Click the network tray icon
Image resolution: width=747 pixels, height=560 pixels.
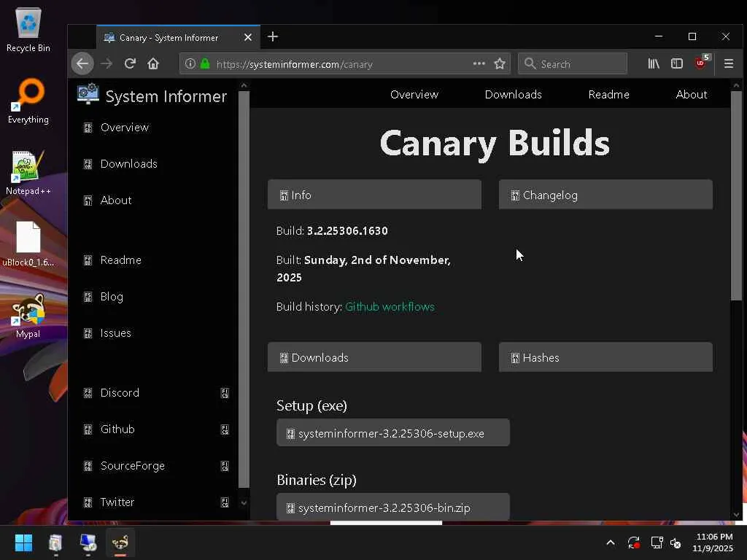click(657, 542)
